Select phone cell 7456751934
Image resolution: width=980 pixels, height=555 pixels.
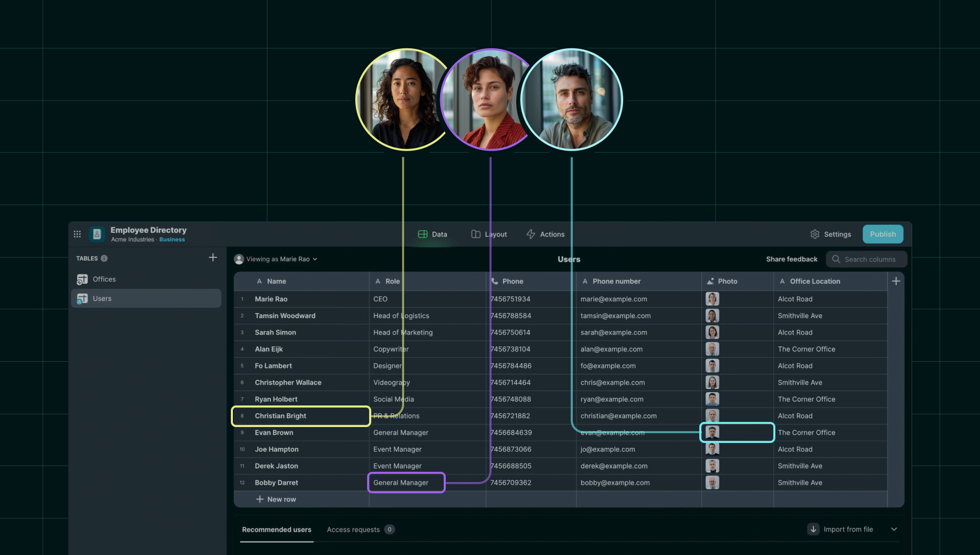pos(531,299)
